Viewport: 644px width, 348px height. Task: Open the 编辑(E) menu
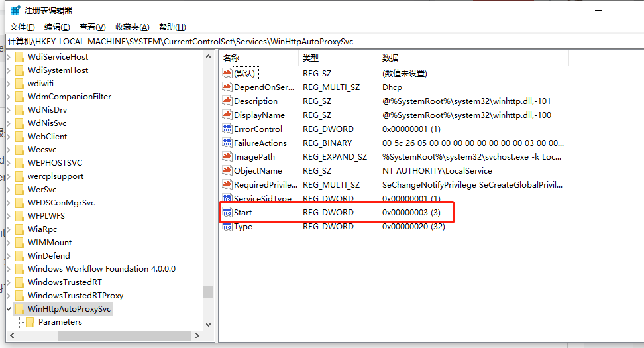coord(57,27)
